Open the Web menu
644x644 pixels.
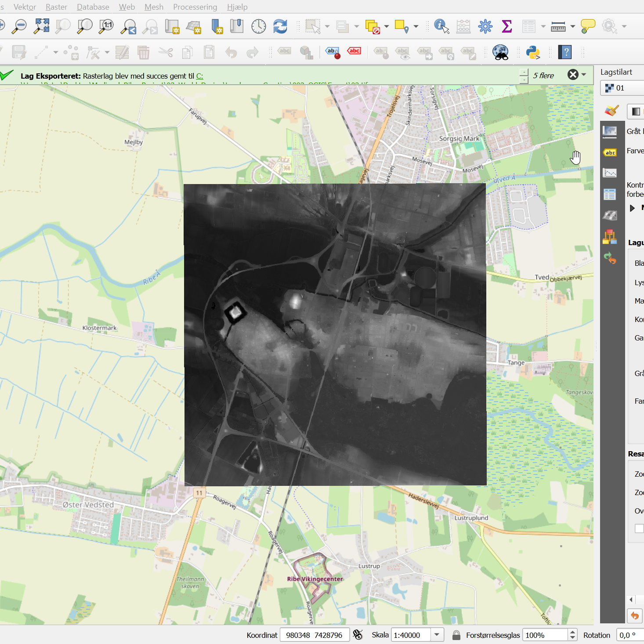[127, 7]
